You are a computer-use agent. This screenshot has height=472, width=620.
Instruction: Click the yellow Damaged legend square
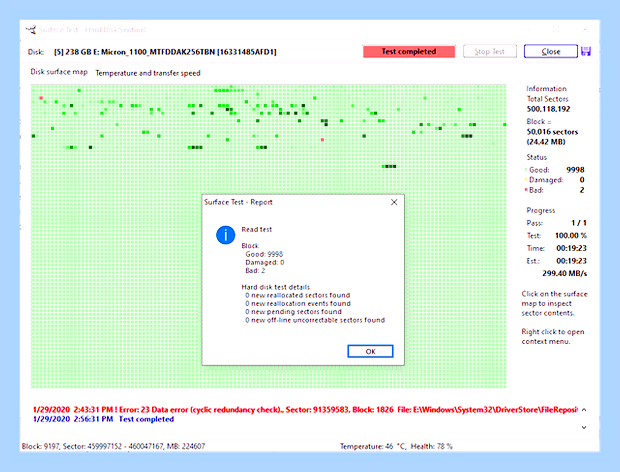(526, 180)
